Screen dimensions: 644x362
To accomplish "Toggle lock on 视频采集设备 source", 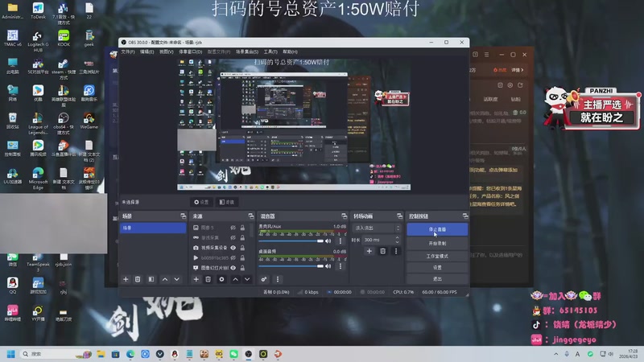I will click(242, 248).
